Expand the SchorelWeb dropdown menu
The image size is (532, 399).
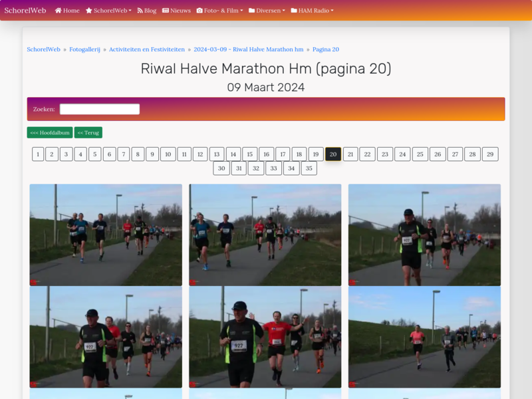(x=108, y=11)
